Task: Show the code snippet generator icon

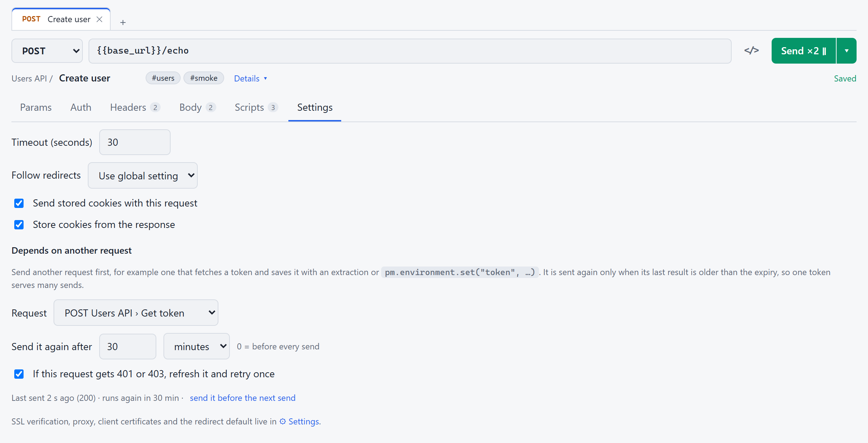Action: 751,51
